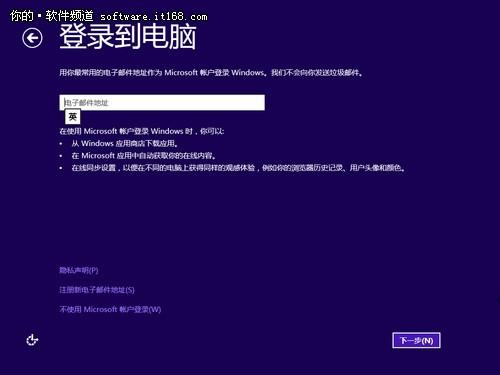Click the 登录到电脑 page heading
The image size is (500, 375).
pyautogui.click(x=128, y=37)
